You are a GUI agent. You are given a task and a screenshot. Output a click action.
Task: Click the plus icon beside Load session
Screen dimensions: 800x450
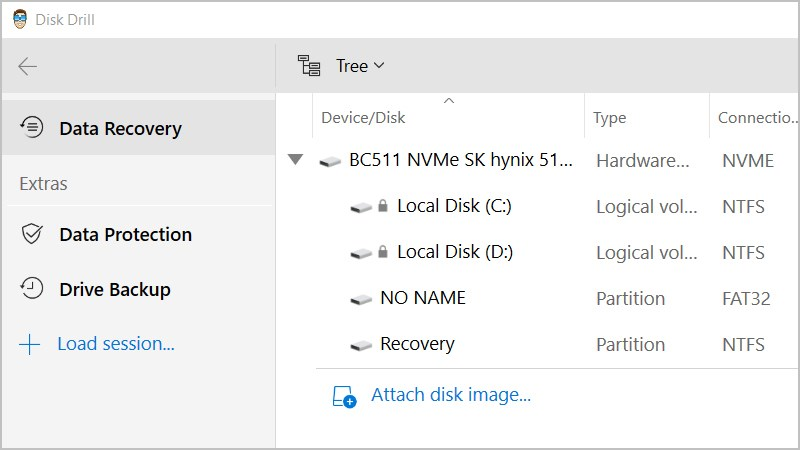[30, 344]
